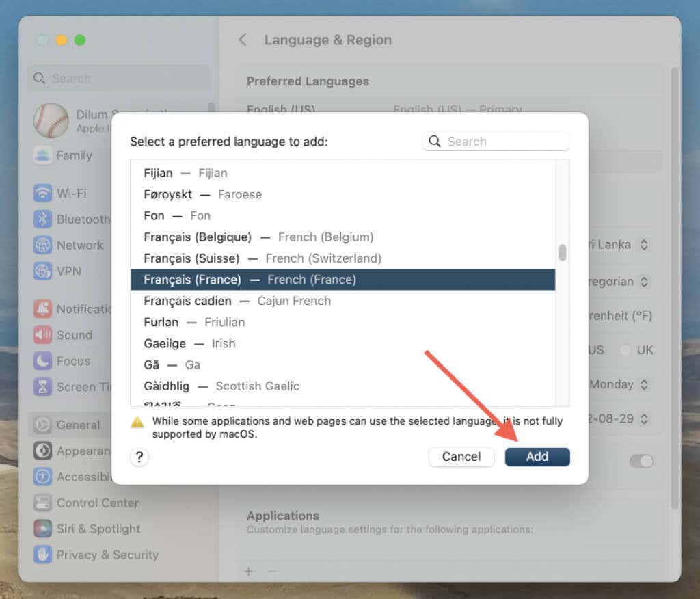Image resolution: width=700 pixels, height=599 pixels.
Task: Click the help question mark button
Action: (x=139, y=457)
